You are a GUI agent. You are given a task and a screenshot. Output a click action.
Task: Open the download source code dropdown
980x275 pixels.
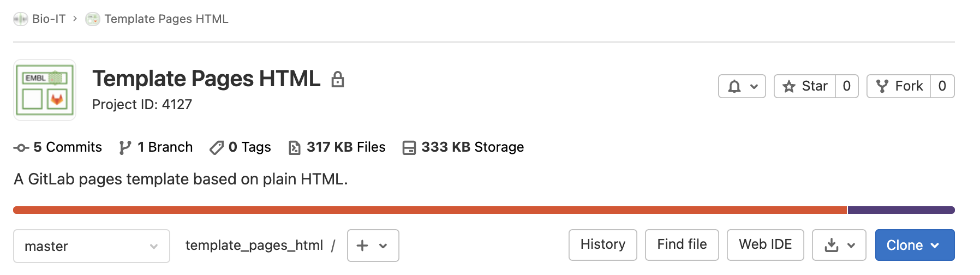(x=839, y=246)
